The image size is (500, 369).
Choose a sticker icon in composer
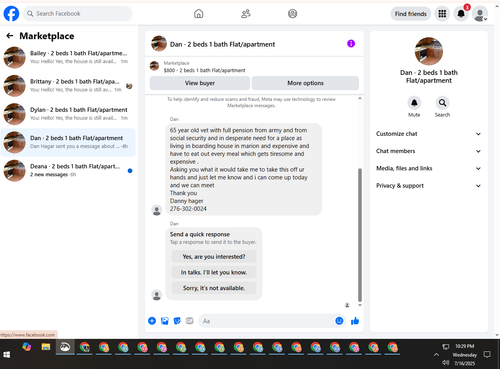(x=177, y=321)
